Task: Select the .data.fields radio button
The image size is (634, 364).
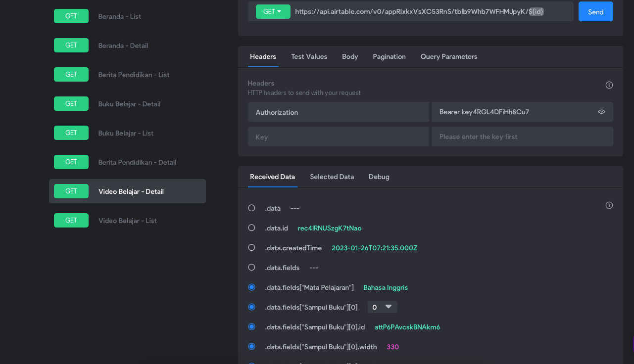Action: [251, 268]
